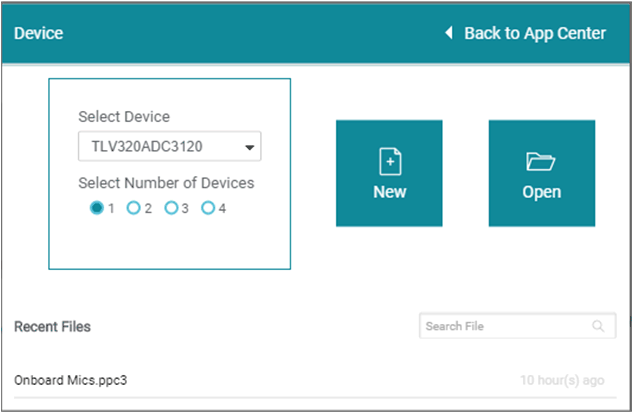Go Back to App Center
This screenshot has height=413, width=633.
coord(534,33)
